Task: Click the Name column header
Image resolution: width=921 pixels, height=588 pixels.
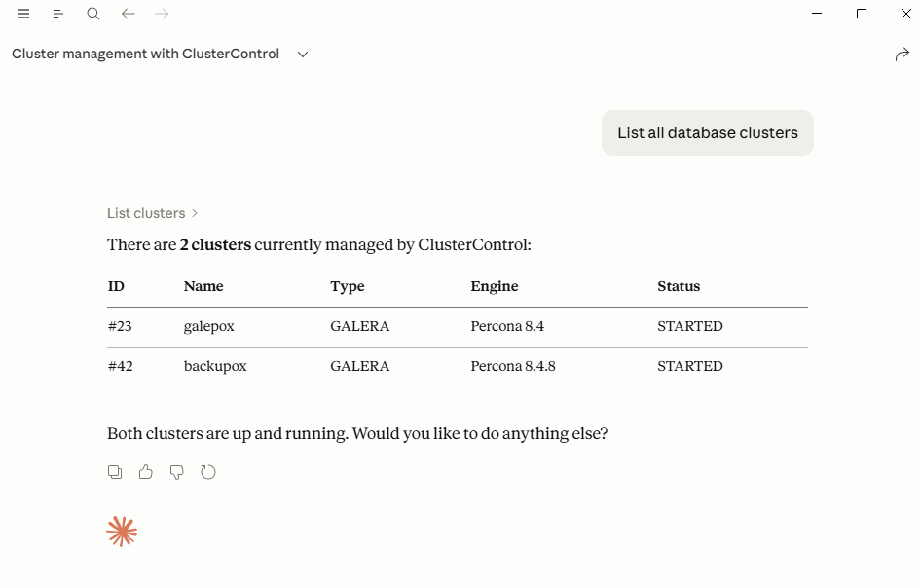Action: click(x=203, y=286)
